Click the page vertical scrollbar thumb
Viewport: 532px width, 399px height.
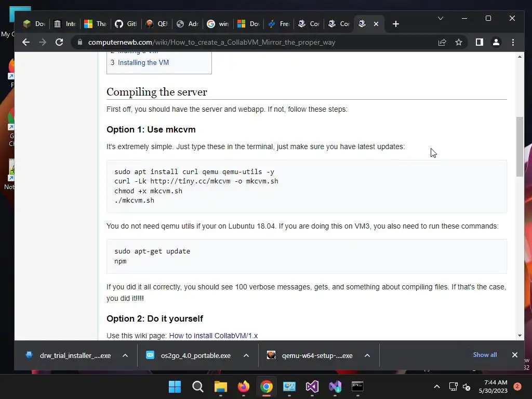tap(520, 147)
